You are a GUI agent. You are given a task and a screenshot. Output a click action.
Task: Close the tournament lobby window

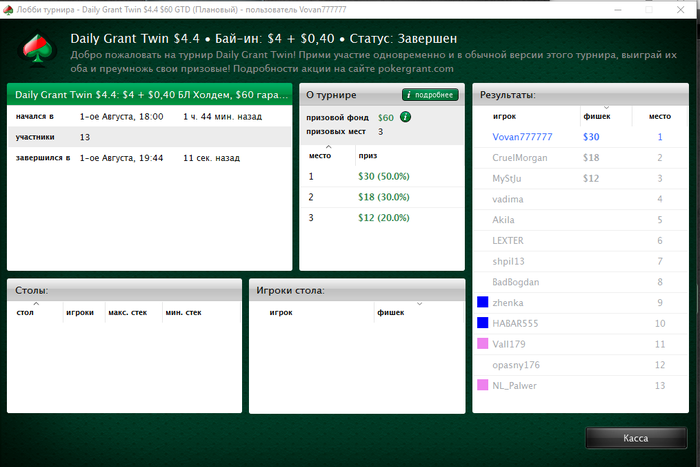[x=680, y=10]
